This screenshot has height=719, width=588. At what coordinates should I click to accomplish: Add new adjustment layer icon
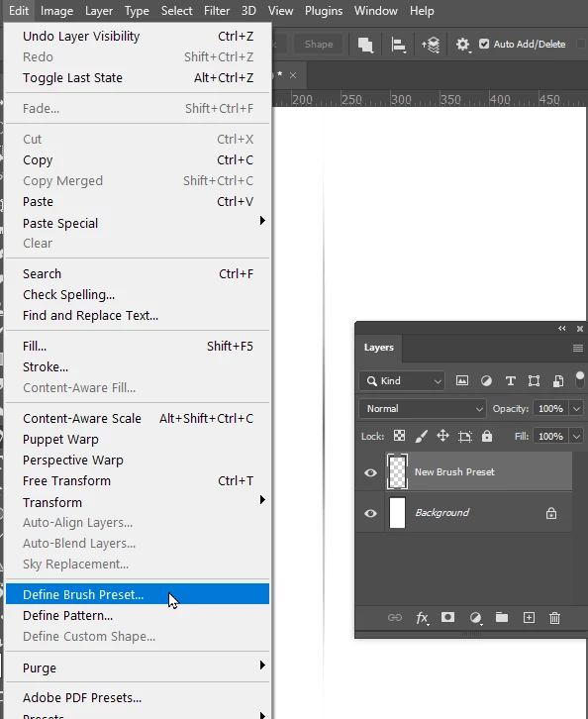click(x=476, y=618)
